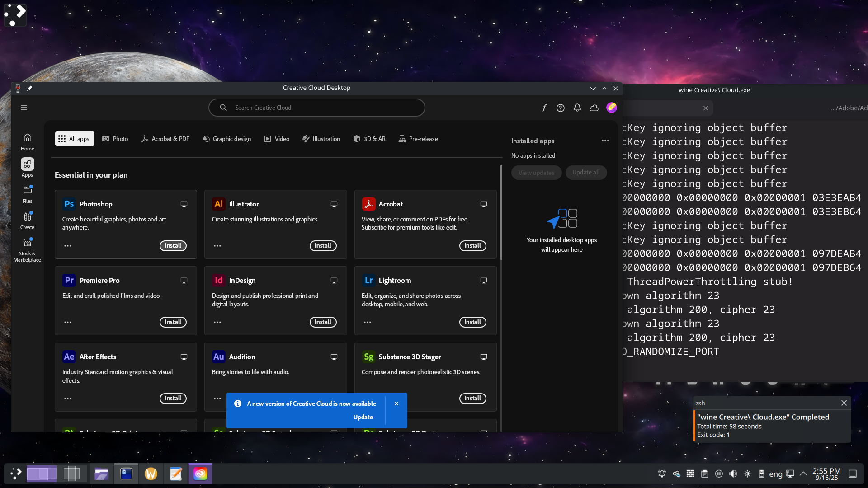Click the Photoshop app icon
Viewport: 868px width, 488px height.
point(69,204)
